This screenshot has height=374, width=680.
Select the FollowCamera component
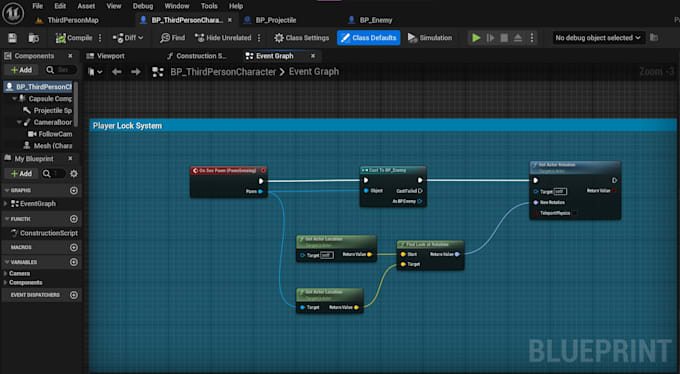pos(50,134)
